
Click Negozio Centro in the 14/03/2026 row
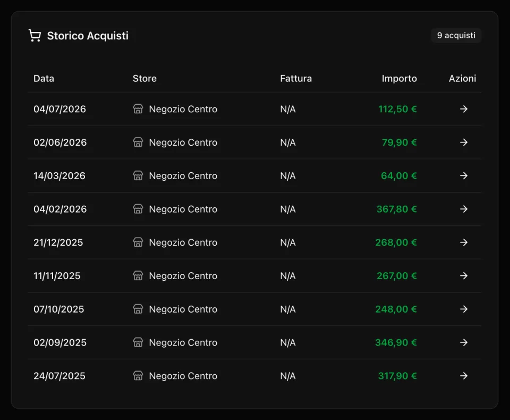[183, 176]
